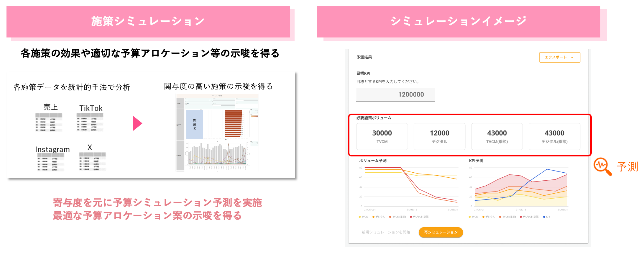Click the 売上 data table thumbnail
The width and height of the screenshot is (644, 255).
tap(49, 122)
